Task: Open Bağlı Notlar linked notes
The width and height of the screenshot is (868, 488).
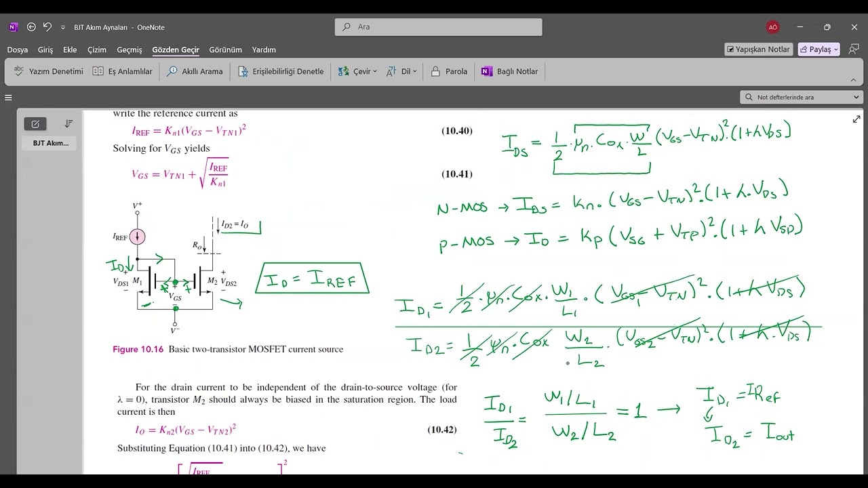Action: click(x=509, y=71)
